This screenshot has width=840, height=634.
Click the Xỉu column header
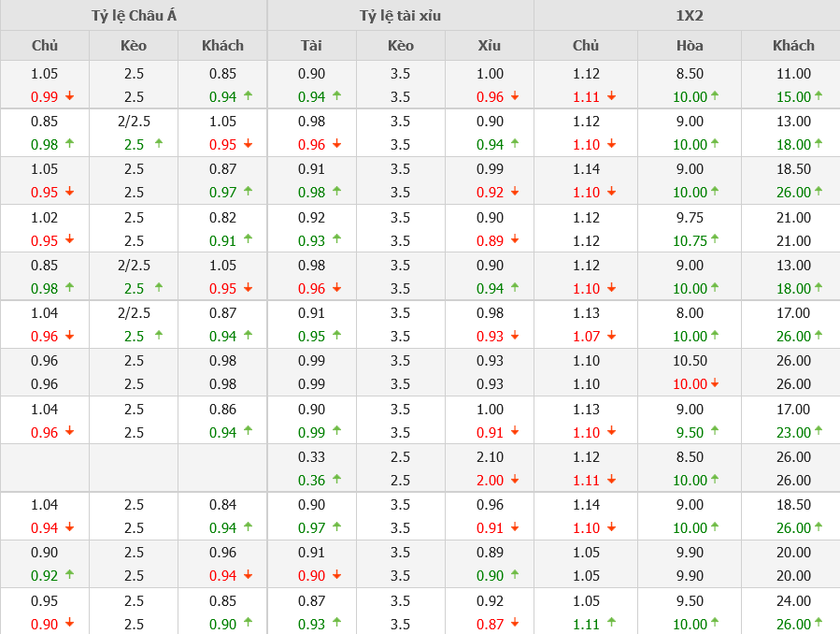click(489, 45)
